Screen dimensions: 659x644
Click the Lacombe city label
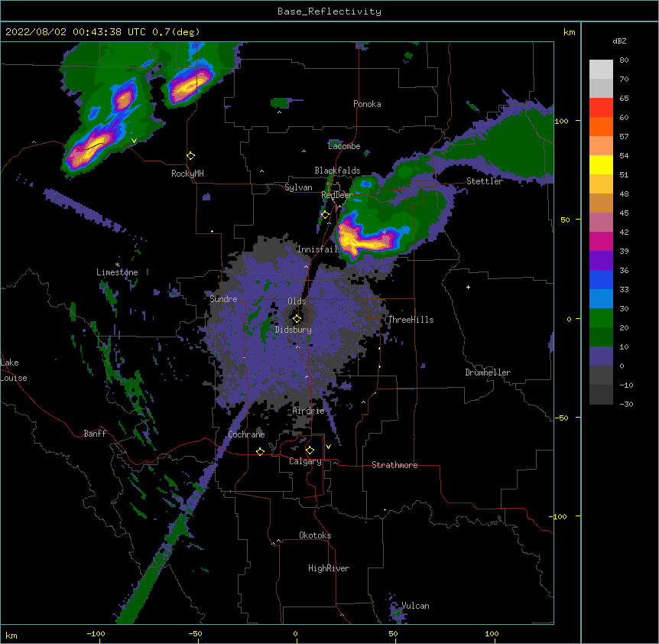pyautogui.click(x=344, y=146)
